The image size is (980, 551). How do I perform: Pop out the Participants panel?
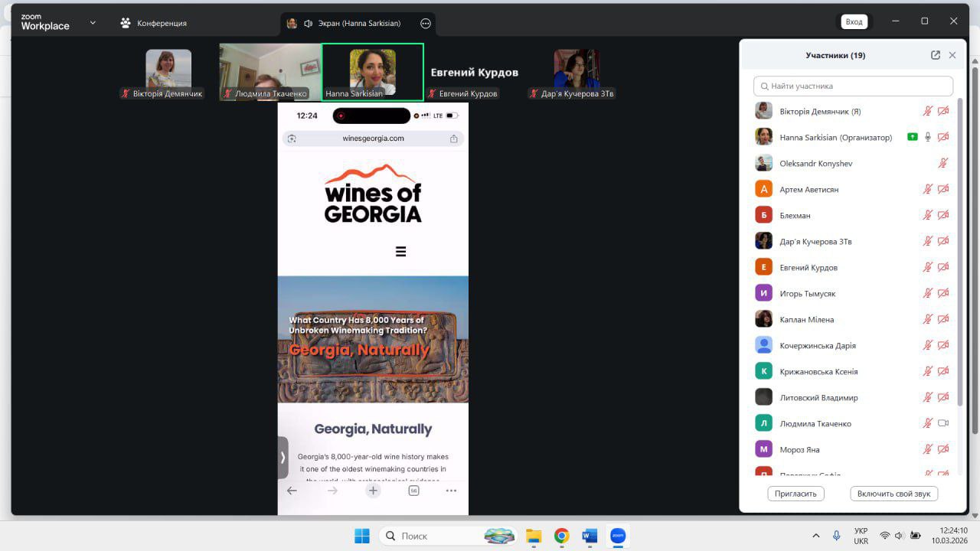[x=935, y=55]
